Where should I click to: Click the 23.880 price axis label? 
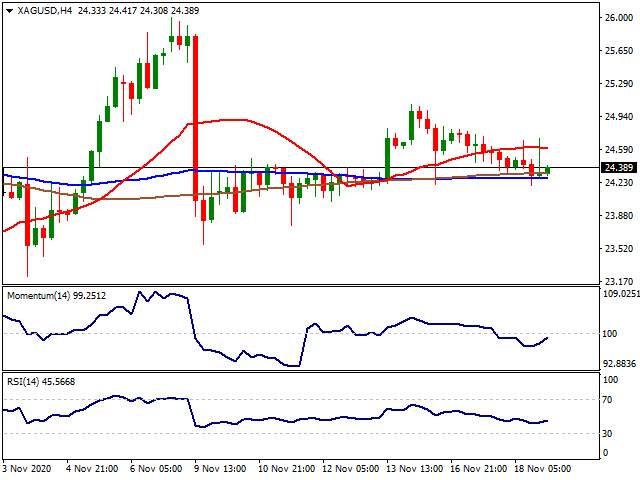[619, 216]
